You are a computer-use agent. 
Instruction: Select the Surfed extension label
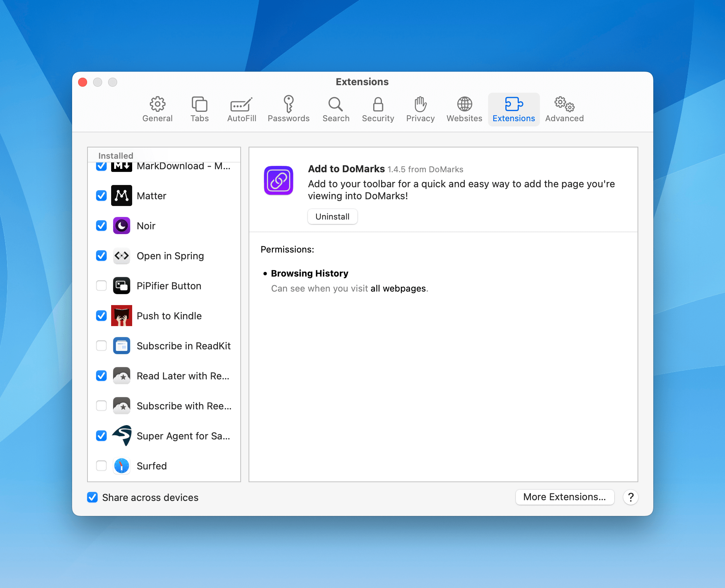click(152, 466)
